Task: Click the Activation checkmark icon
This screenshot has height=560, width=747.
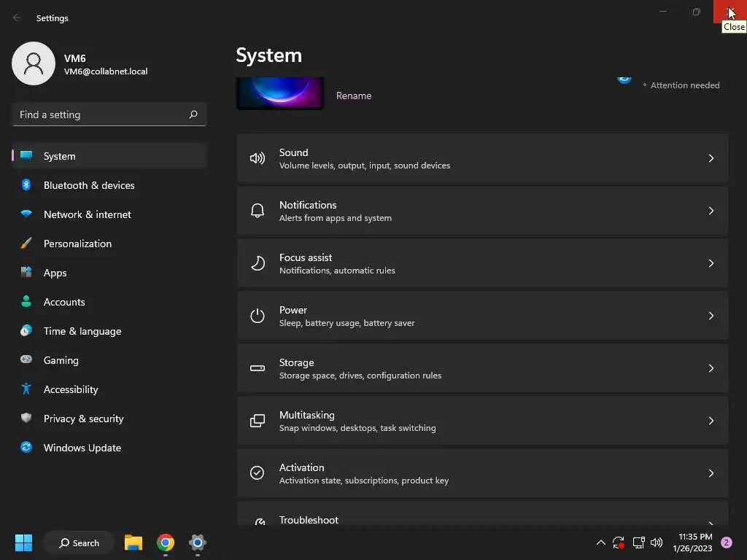Action: 258,472
